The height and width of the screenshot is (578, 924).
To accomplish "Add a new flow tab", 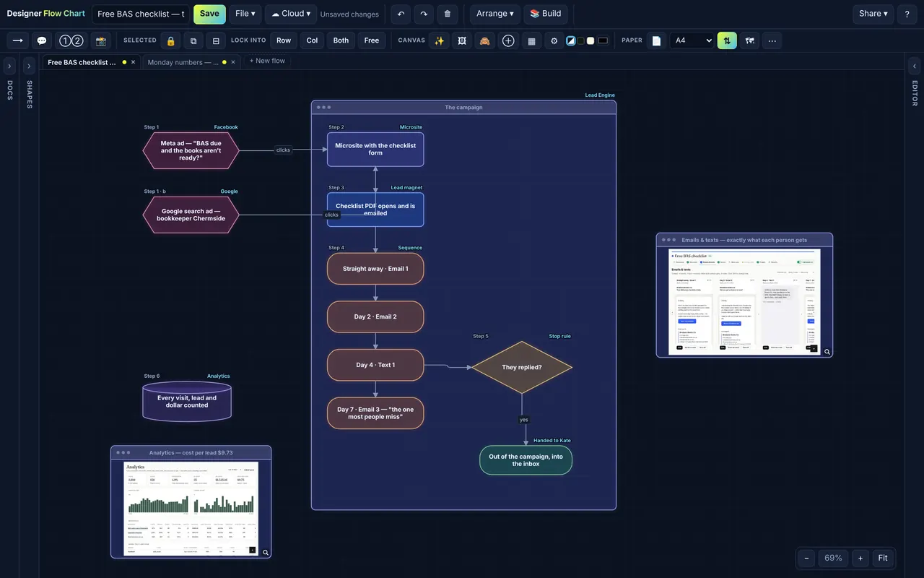I will (267, 61).
